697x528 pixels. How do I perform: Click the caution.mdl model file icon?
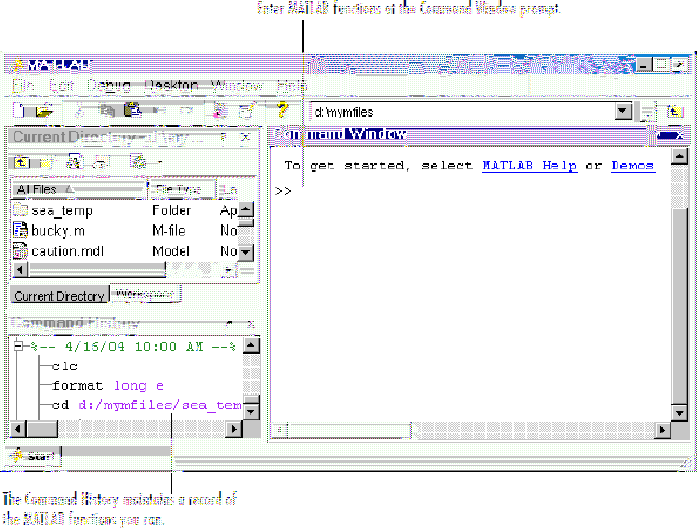click(x=20, y=251)
